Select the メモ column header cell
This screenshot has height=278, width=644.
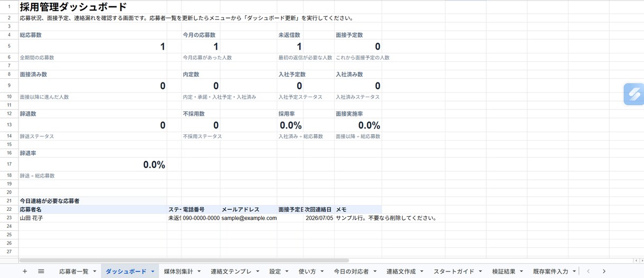pos(357,209)
